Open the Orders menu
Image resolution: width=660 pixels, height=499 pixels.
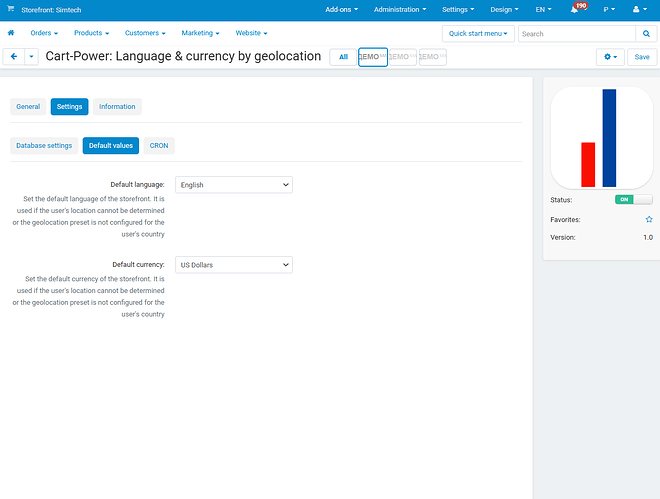pyautogui.click(x=44, y=33)
